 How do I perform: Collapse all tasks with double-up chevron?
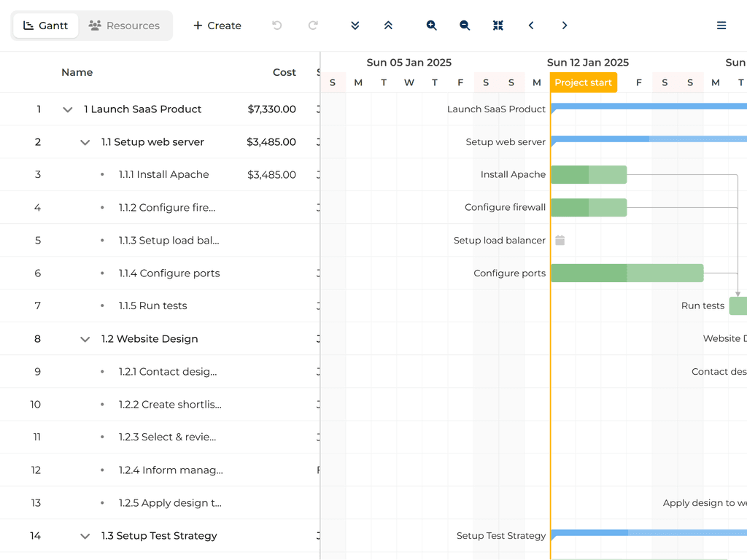click(x=388, y=26)
